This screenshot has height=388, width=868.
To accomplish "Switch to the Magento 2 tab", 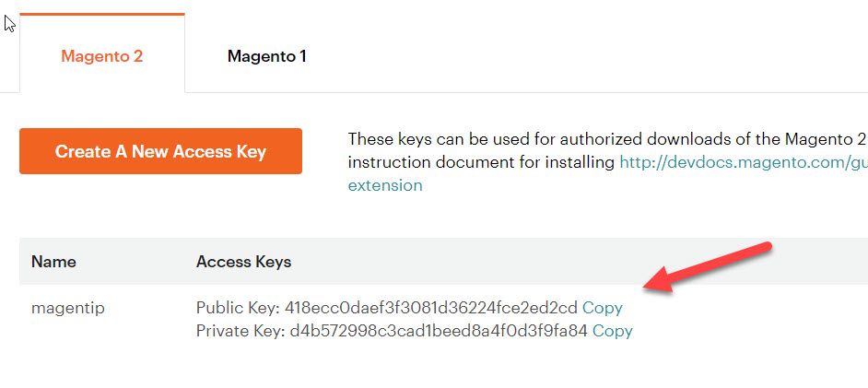I will point(101,56).
